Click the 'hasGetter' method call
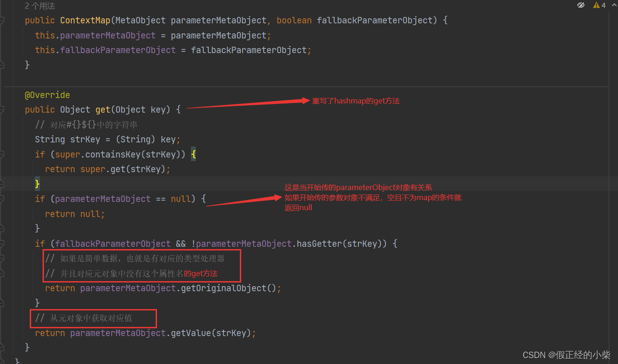Screen dimensions: 618x364 coord(319,244)
